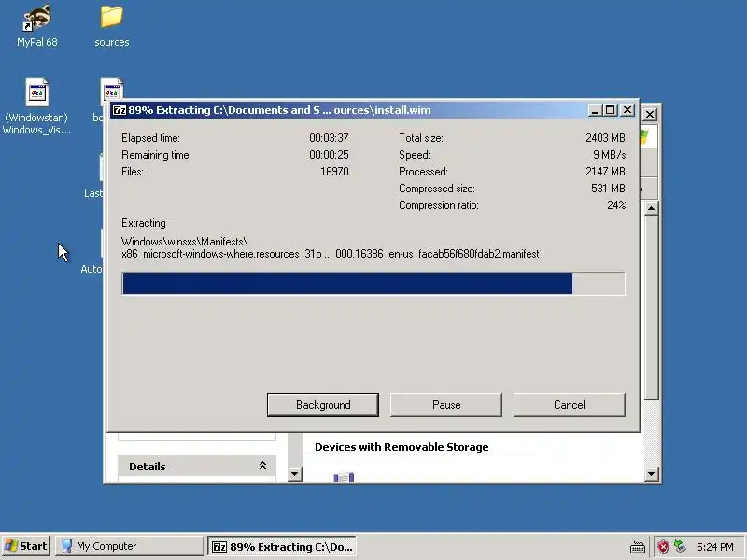Minimize the 7-Zip extraction dialog
The width and height of the screenshot is (747, 560).
[x=594, y=110]
